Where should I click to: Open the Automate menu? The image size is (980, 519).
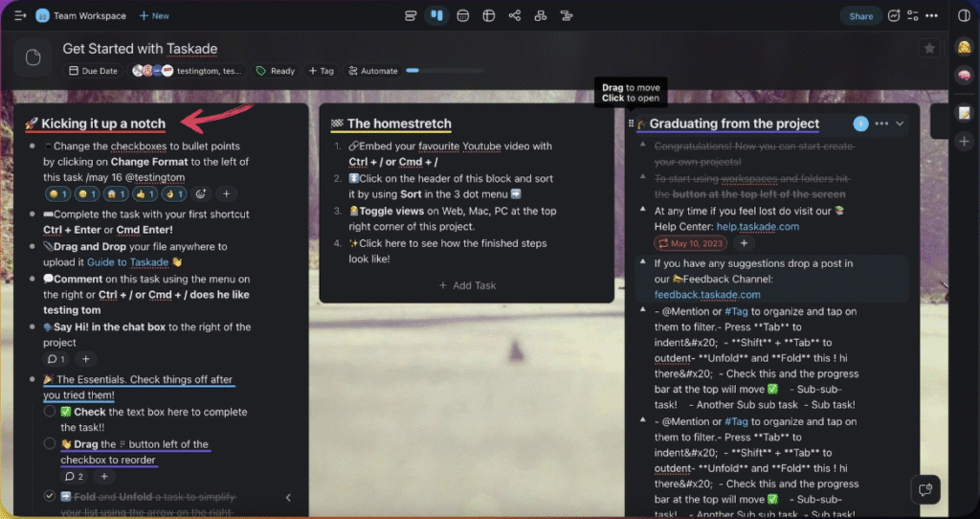(372, 71)
